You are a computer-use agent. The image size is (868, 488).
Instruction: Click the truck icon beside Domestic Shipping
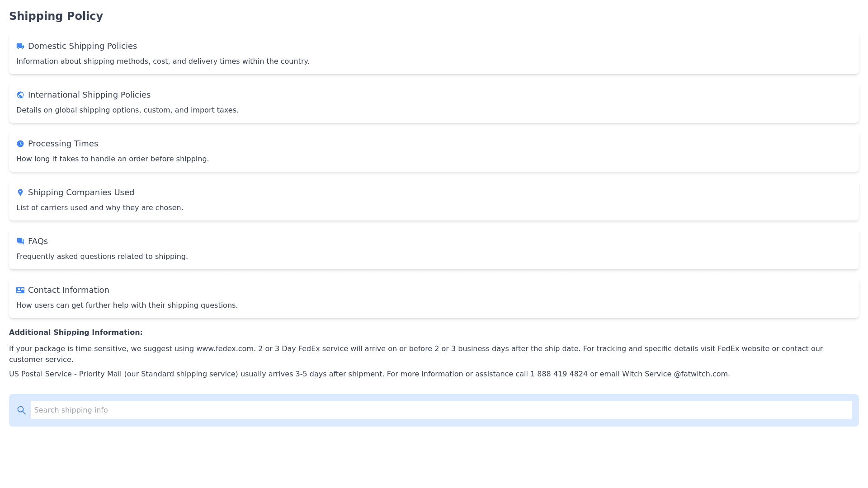(x=20, y=46)
